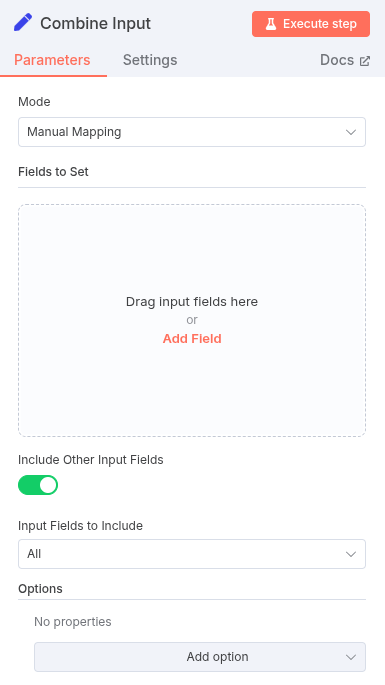Click the No properties text
This screenshot has height=685, width=385.
pos(73,622)
